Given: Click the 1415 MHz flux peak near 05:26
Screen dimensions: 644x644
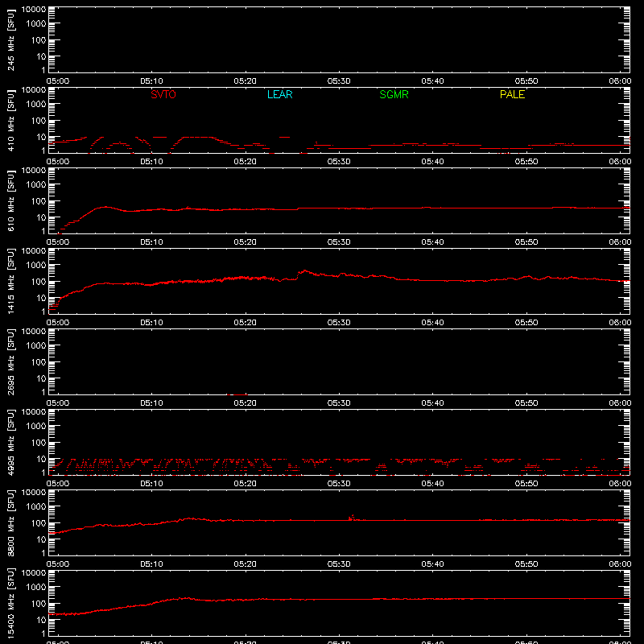Looking at the screenshot, I should click(x=304, y=270).
